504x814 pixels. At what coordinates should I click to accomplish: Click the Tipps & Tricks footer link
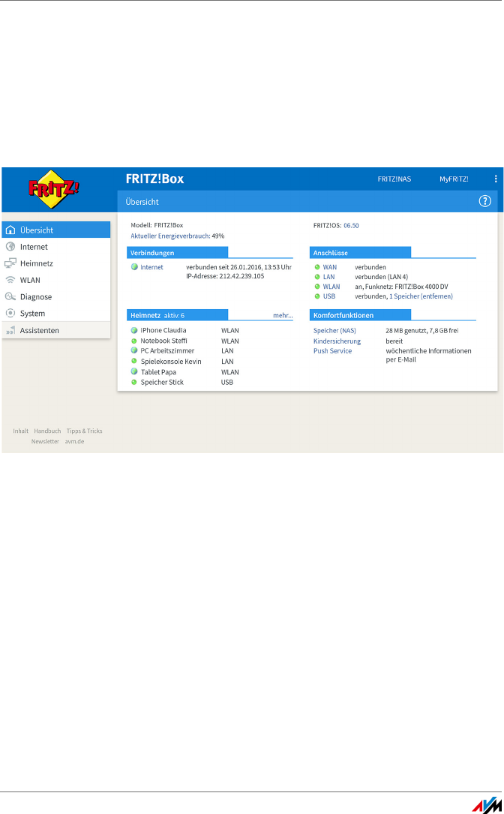(84, 431)
